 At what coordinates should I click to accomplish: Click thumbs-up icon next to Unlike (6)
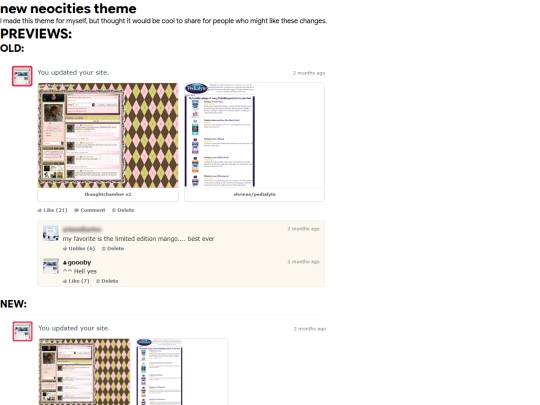point(65,248)
